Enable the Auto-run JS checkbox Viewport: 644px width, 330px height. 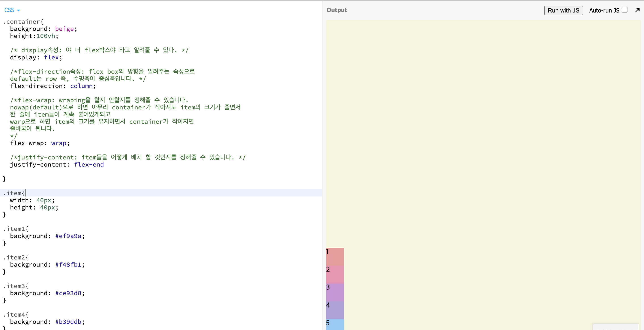click(x=625, y=10)
